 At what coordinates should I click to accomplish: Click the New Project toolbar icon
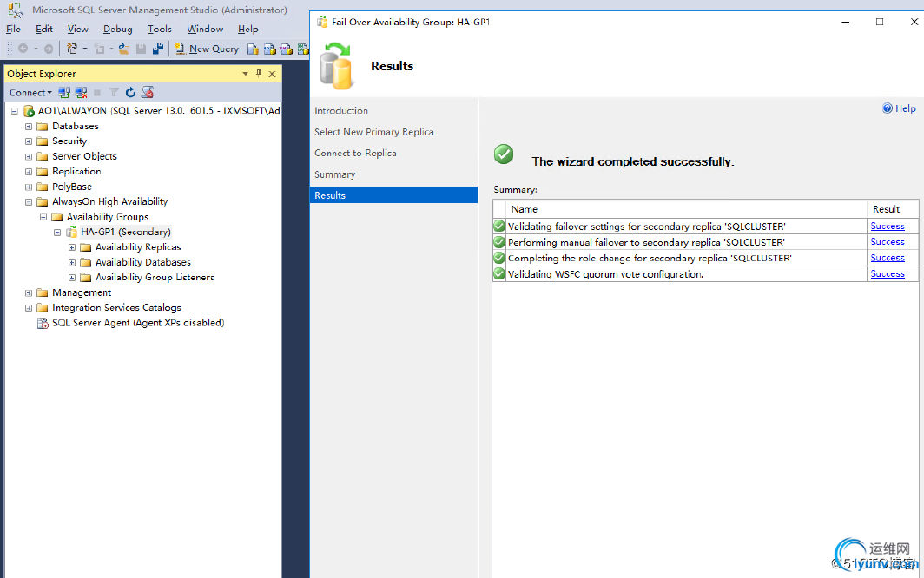click(x=72, y=49)
